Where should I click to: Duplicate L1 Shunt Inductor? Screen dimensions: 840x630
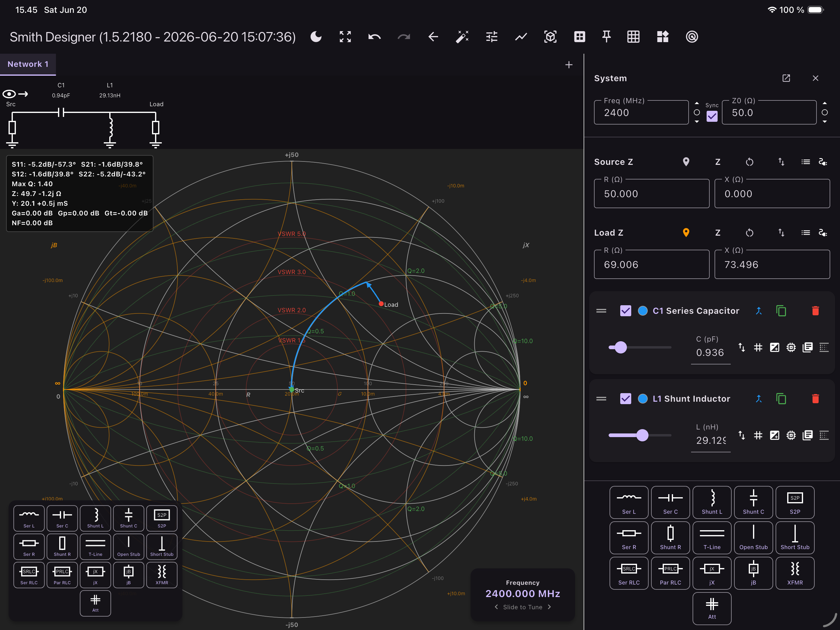point(781,398)
